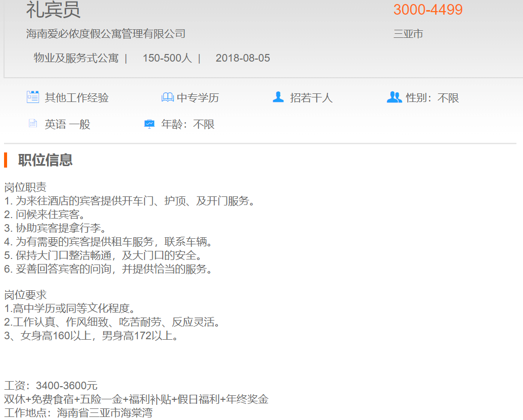Click the industry label 物业及服务式公寓
The image size is (523, 420).
pos(76,58)
